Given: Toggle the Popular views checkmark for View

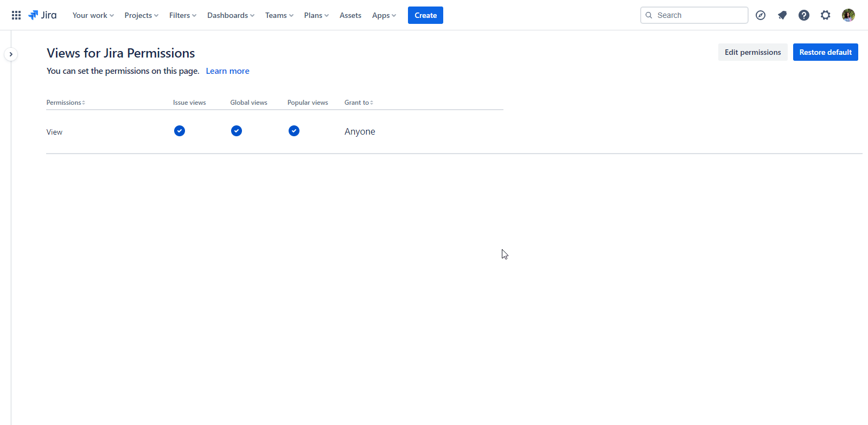Looking at the screenshot, I should (x=294, y=131).
